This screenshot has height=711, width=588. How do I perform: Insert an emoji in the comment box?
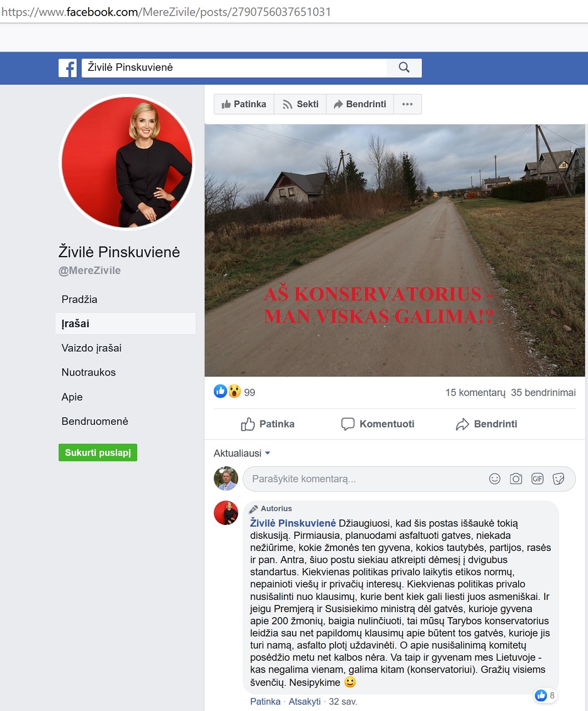[495, 479]
